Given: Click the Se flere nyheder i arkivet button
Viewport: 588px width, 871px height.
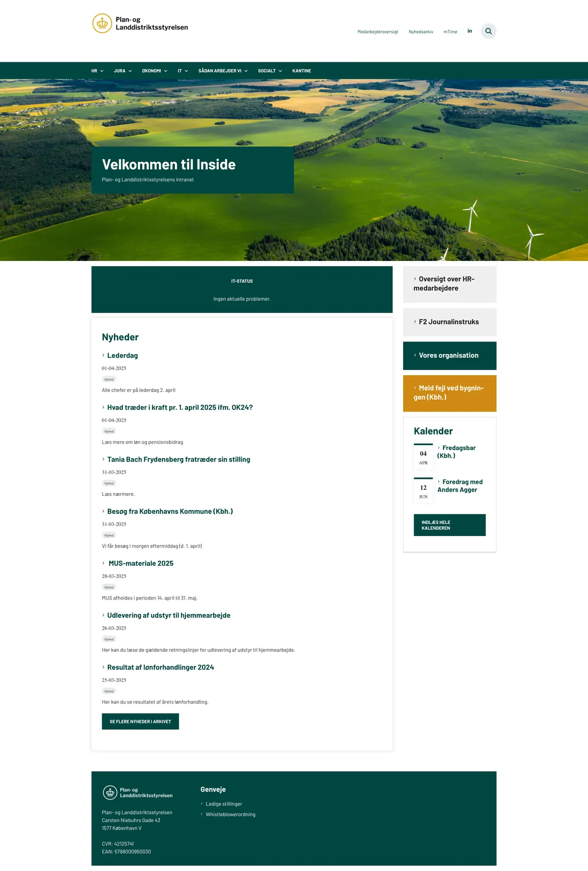Looking at the screenshot, I should point(140,722).
